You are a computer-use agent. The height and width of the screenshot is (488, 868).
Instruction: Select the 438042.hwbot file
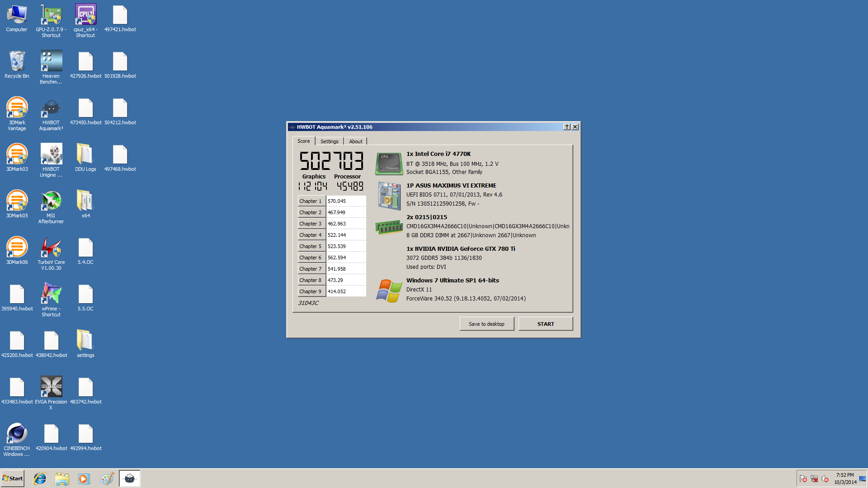(x=51, y=344)
